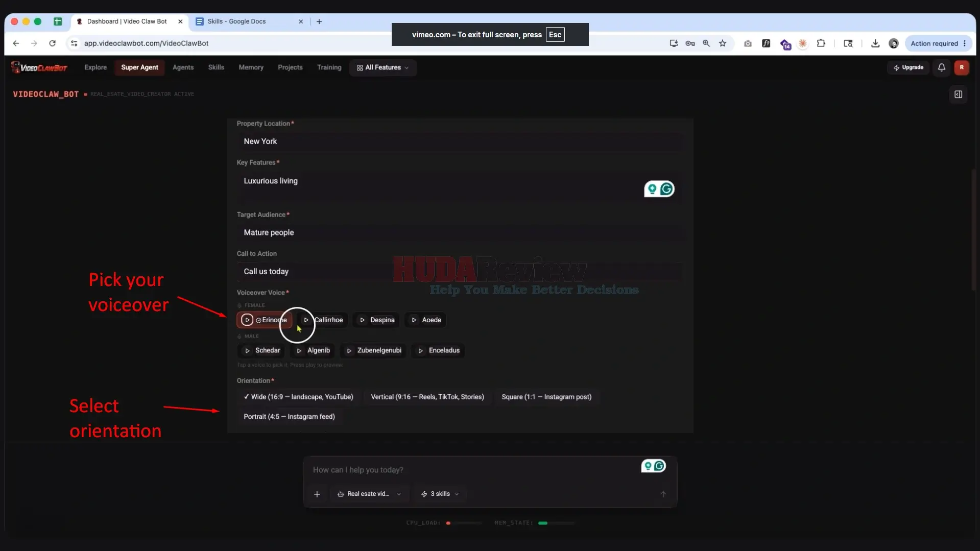Close the Skills Google Docs tab

(x=301, y=21)
